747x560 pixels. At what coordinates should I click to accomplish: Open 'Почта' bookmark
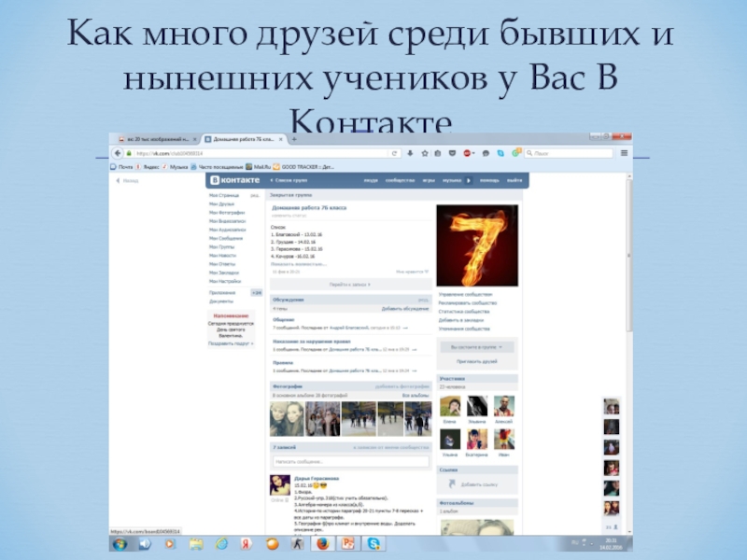tap(122, 167)
